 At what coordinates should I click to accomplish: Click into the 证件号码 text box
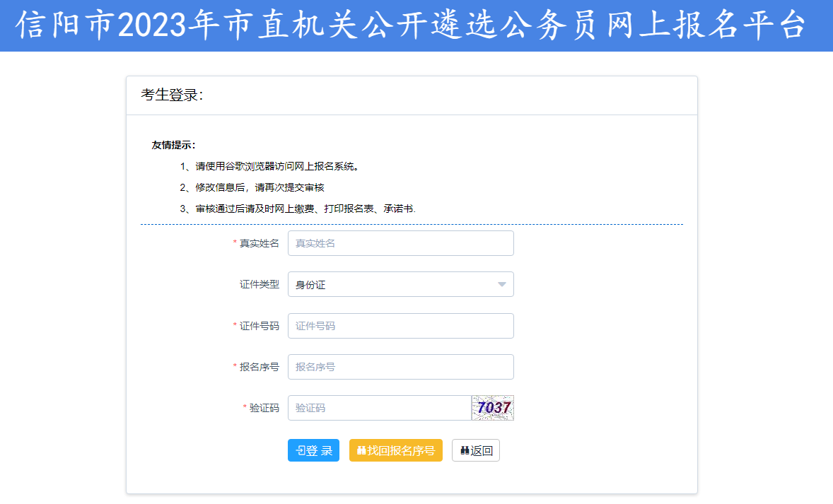click(400, 326)
